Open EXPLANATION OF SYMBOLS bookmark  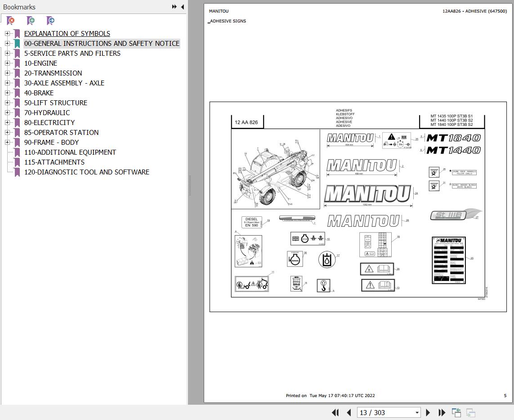tap(67, 33)
